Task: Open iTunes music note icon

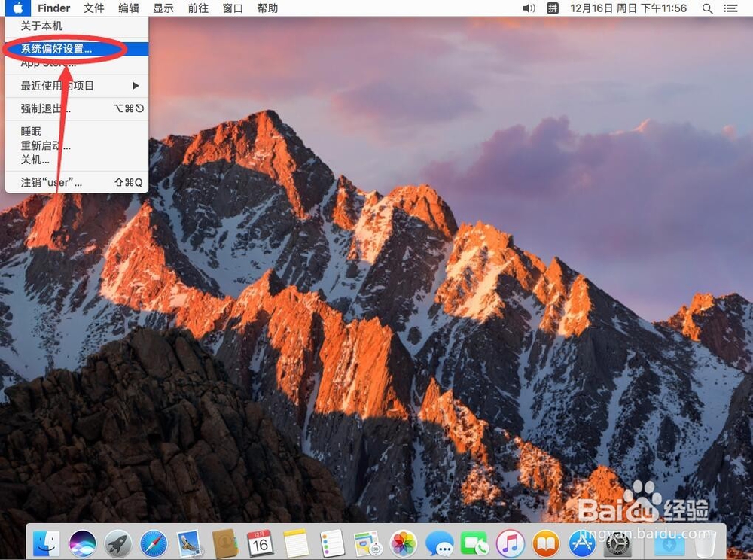Action: coord(510,543)
